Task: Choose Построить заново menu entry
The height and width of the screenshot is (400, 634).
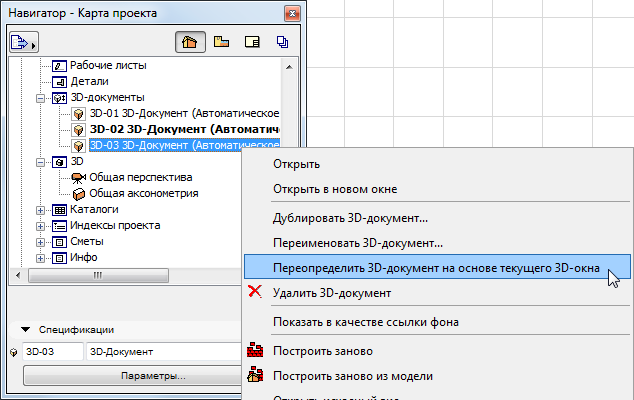Action: click(x=437, y=351)
